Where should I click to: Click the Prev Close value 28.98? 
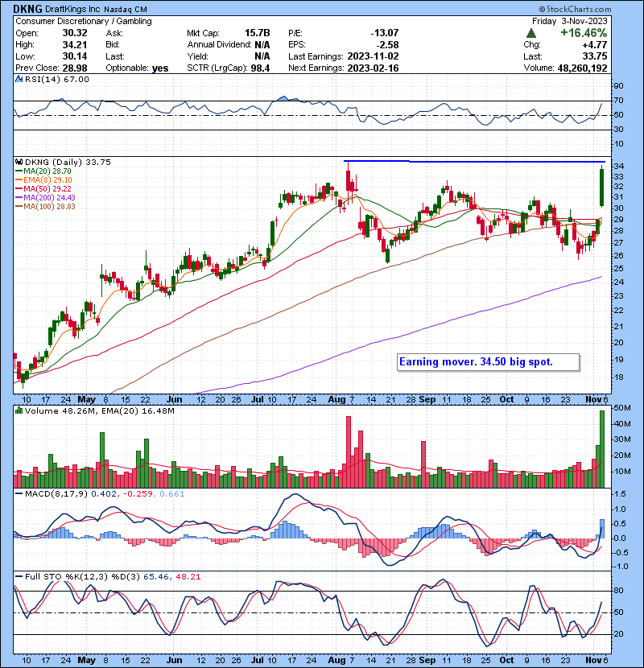pyautogui.click(x=75, y=68)
